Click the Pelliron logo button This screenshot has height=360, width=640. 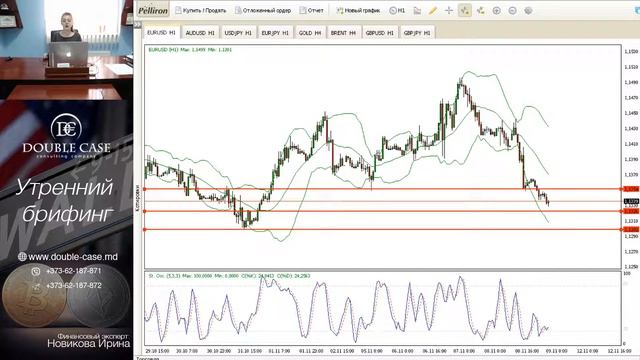click(x=153, y=11)
